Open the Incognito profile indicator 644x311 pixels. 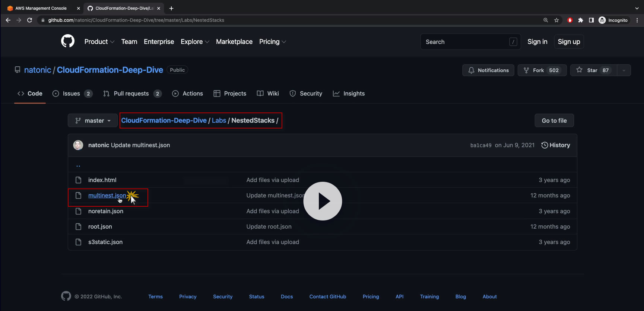click(613, 20)
